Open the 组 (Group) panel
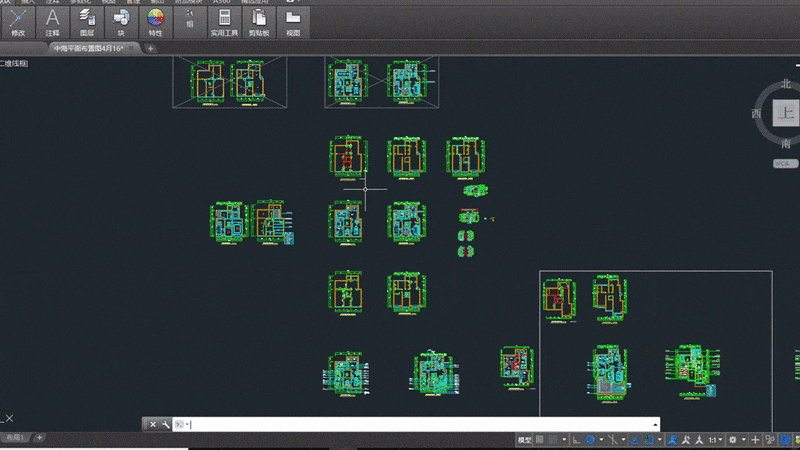 [x=190, y=18]
